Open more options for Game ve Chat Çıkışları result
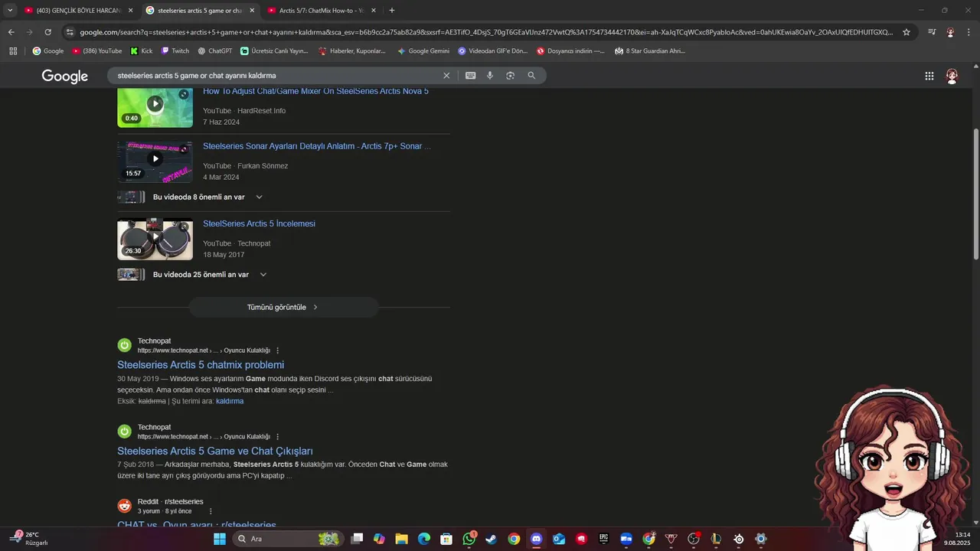Viewport: 980px width, 551px height. 278,436
